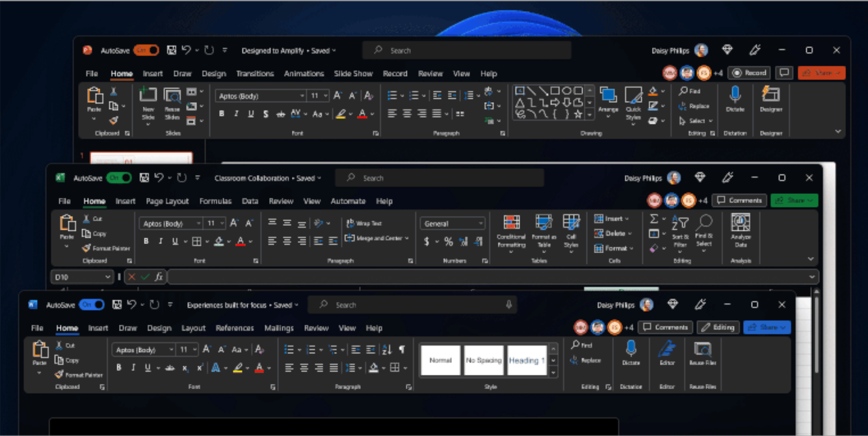Click text highlight color in Word
868x436 pixels.
(238, 368)
